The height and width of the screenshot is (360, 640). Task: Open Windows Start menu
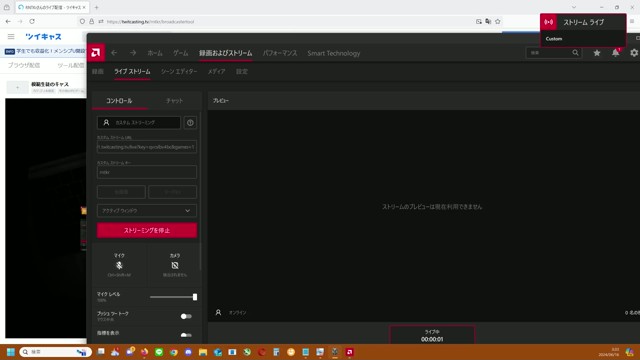11,352
